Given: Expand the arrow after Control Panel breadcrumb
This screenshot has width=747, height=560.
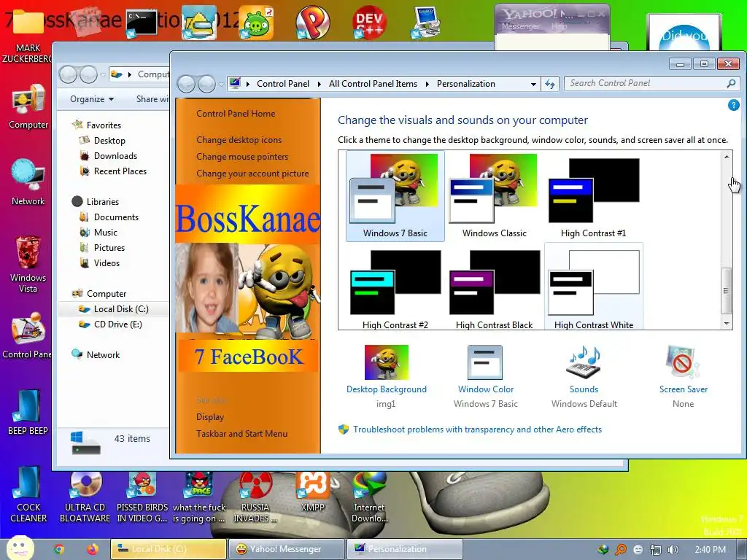Looking at the screenshot, I should (x=320, y=85).
